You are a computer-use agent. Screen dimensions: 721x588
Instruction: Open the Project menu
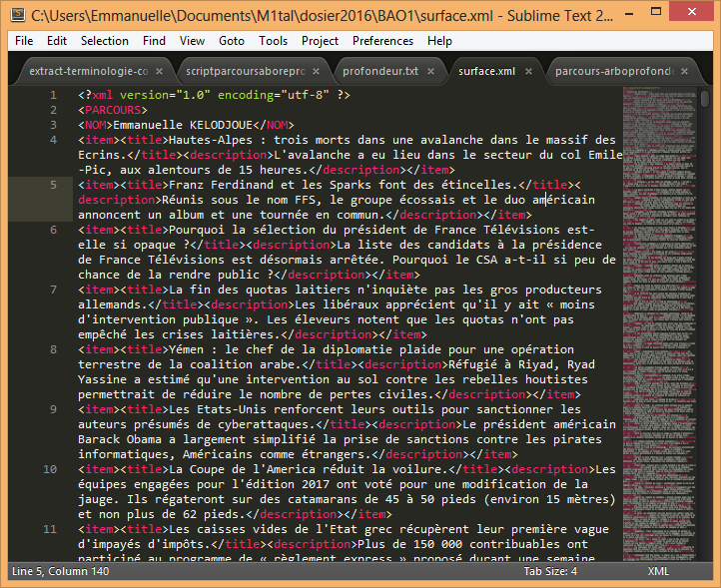[320, 41]
